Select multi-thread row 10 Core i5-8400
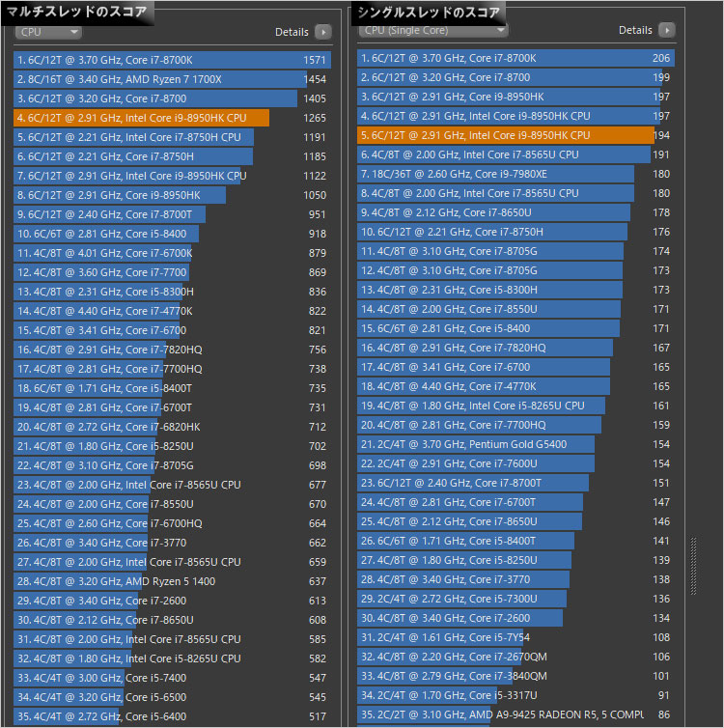724x728 pixels. [172, 234]
